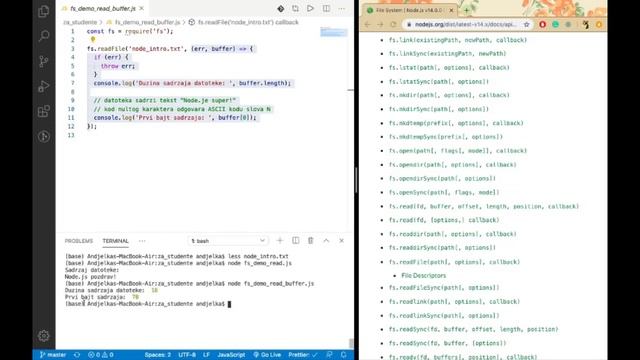The height and width of the screenshot is (360, 640).
Task: Toggle Prettier in the status bar
Action: 302,355
